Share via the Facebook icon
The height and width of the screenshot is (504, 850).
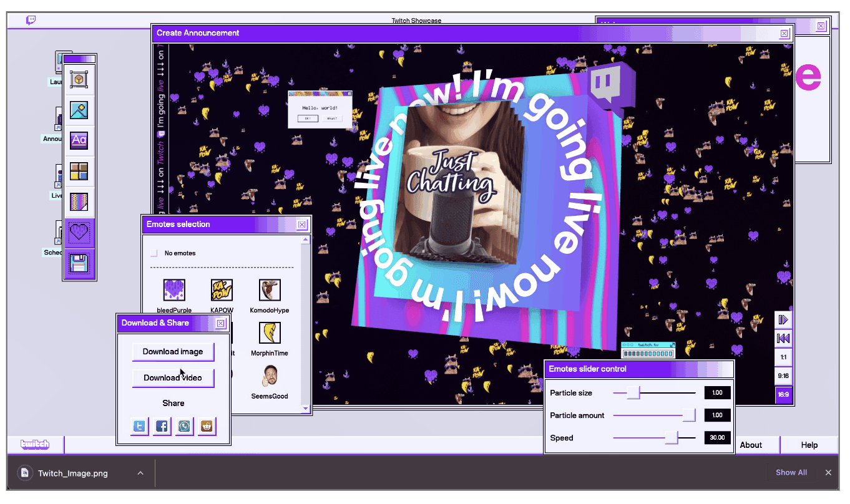pos(162,427)
